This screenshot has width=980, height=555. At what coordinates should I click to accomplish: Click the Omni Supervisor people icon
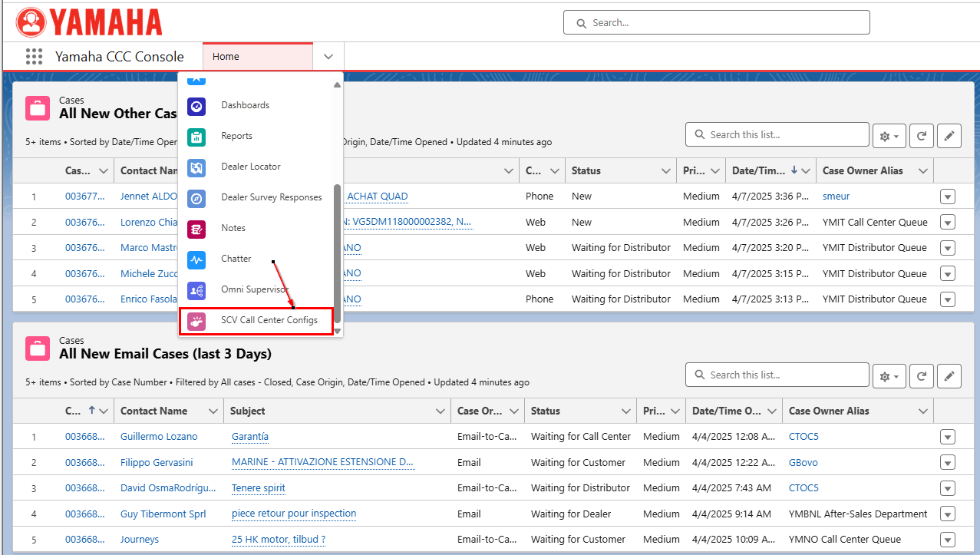196,290
